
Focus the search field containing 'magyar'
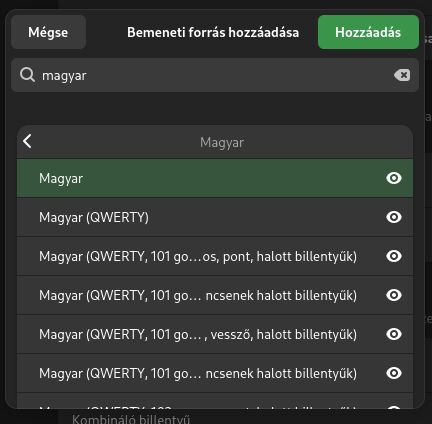point(215,75)
